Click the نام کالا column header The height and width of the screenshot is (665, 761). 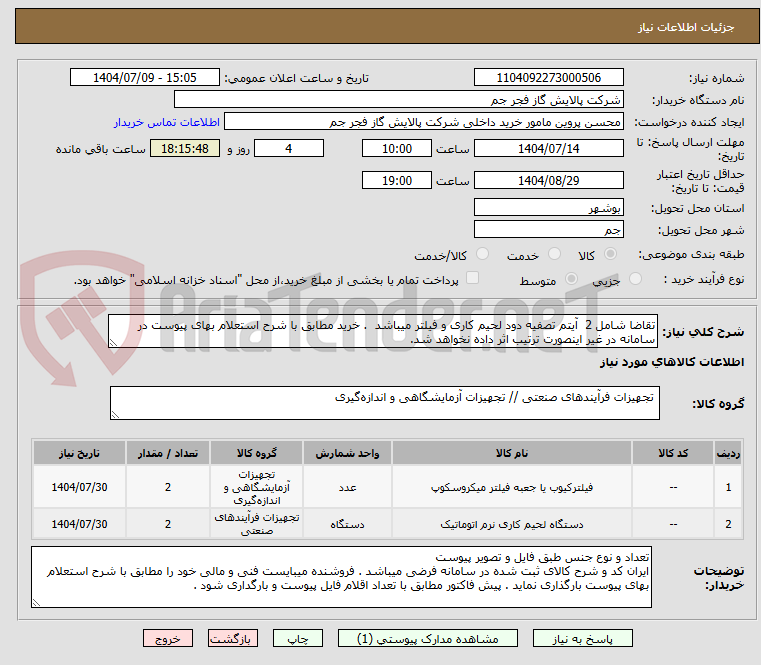(x=512, y=453)
